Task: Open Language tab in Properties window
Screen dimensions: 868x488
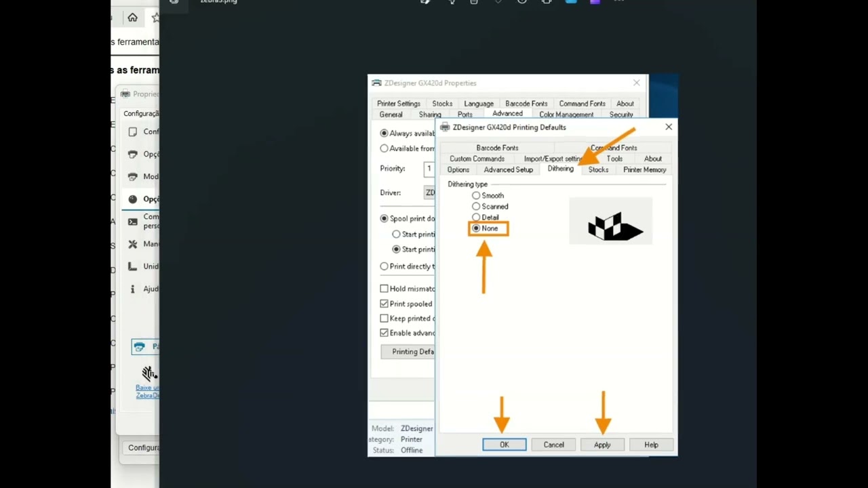Action: click(x=479, y=104)
